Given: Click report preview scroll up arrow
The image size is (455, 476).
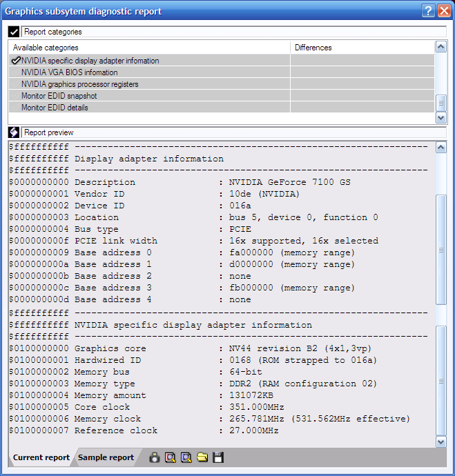Looking at the screenshot, I should pos(441,148).
